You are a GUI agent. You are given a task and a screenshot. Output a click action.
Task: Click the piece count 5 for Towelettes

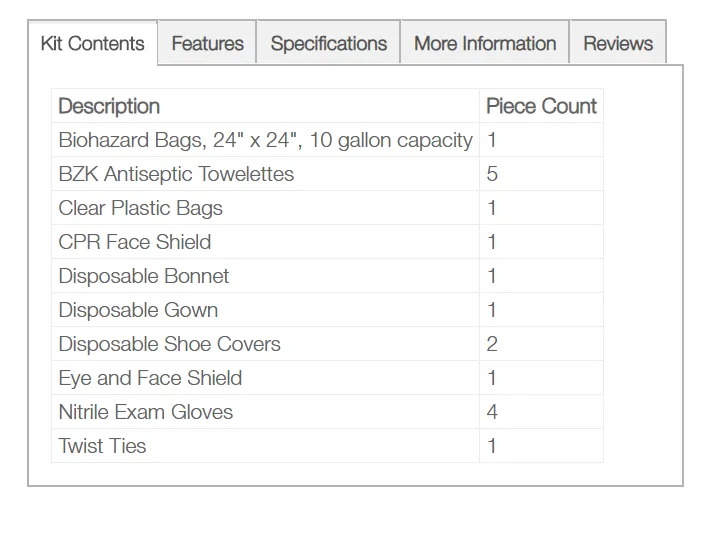(492, 174)
